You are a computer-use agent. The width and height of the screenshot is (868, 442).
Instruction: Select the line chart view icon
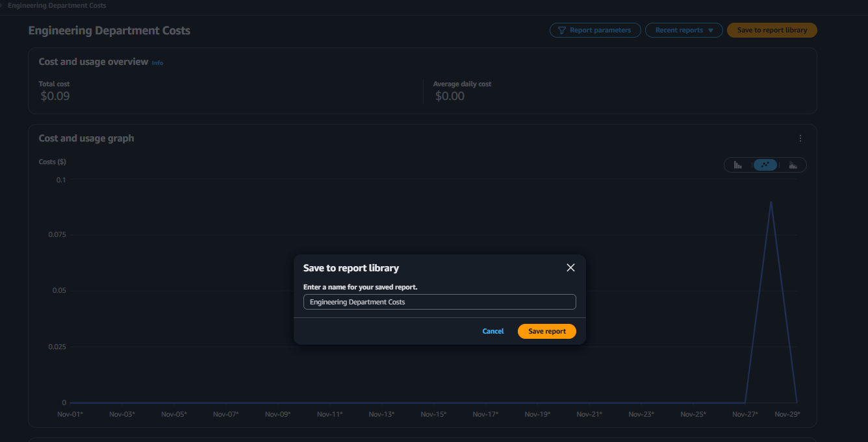click(765, 165)
